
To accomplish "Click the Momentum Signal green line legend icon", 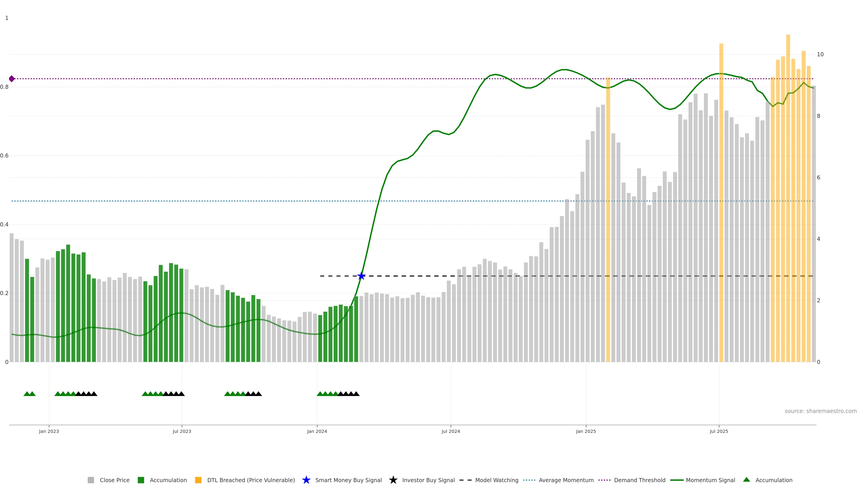I will 677,480.
